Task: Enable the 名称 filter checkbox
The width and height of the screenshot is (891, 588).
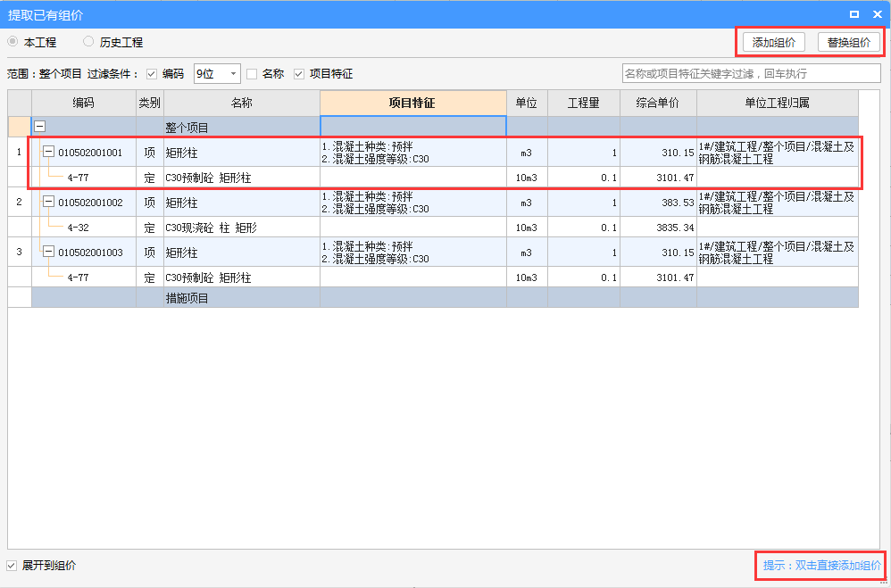Action: point(252,74)
